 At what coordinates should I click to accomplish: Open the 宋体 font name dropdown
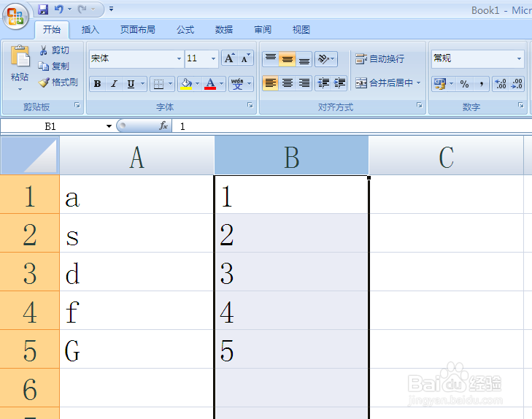point(179,58)
